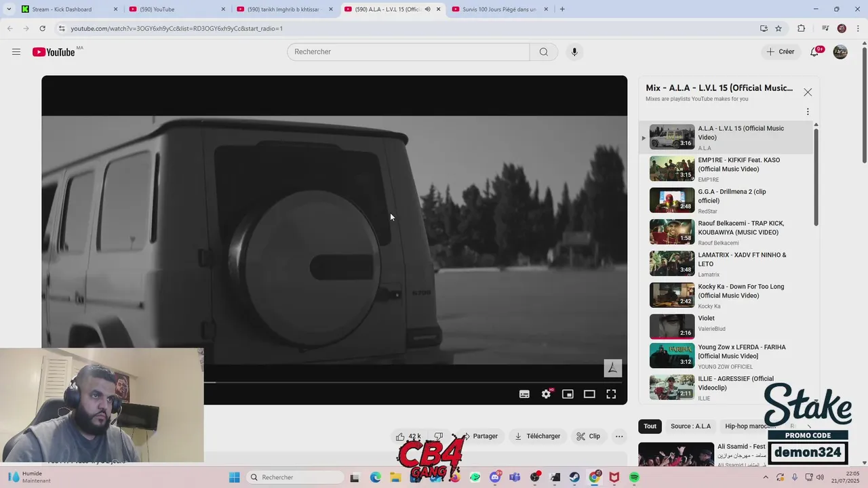Open the Chrome extensions puzzle icon
Screen dimensions: 868x488
pyautogui.click(x=802, y=28)
